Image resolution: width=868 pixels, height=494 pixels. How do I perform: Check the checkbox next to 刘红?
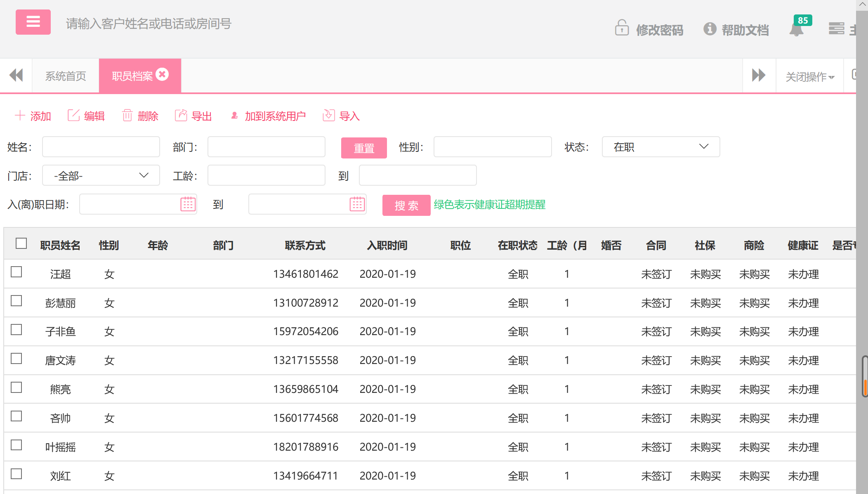click(x=17, y=475)
